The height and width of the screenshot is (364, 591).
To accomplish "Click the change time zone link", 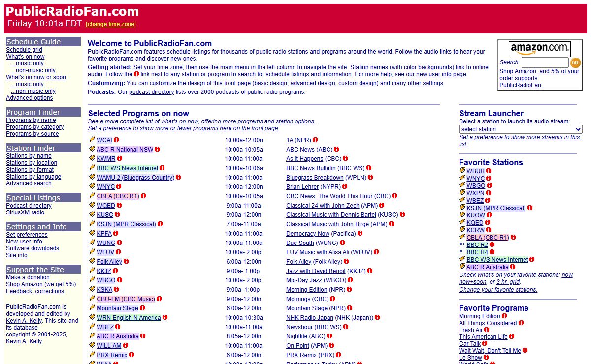I will pyautogui.click(x=111, y=24).
